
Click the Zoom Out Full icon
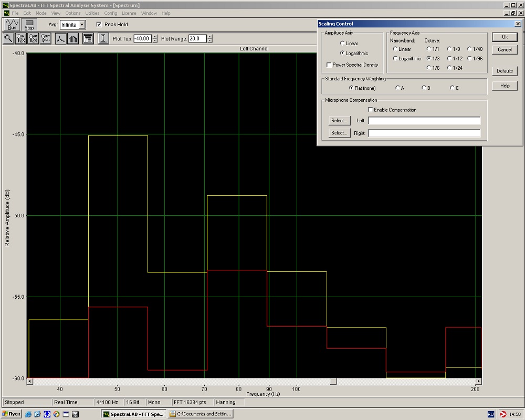46,38
